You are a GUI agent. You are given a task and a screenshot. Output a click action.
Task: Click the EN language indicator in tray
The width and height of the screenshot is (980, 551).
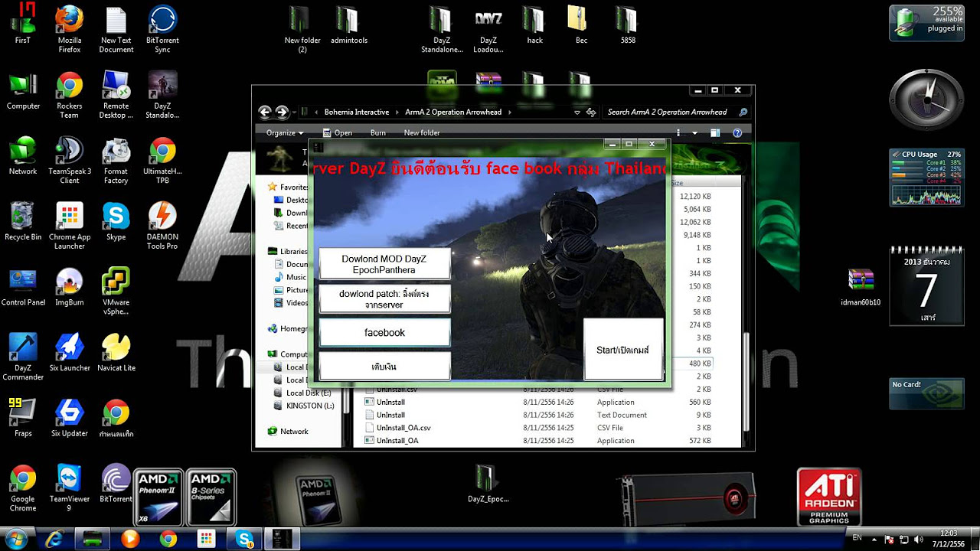[x=857, y=539]
